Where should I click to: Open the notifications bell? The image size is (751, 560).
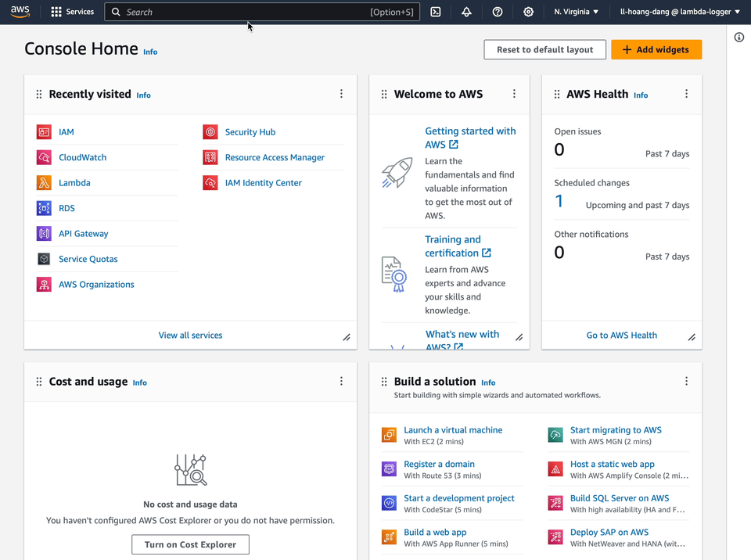coord(466,12)
